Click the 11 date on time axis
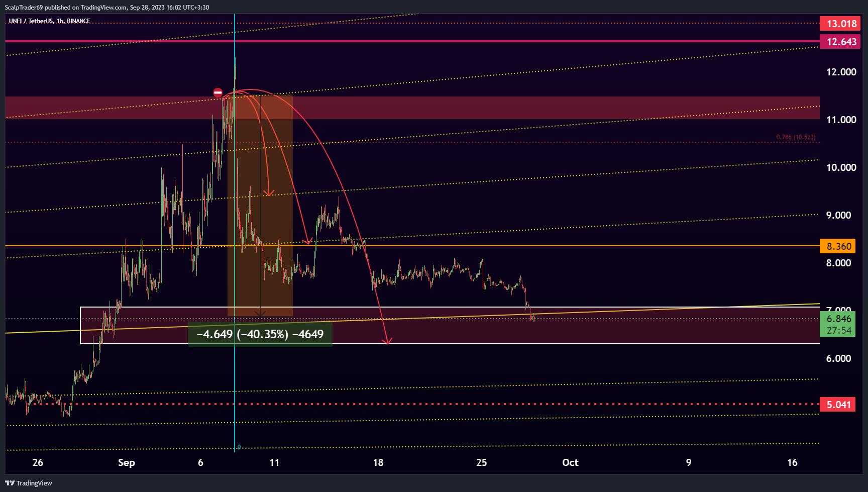Image resolution: width=868 pixels, height=492 pixels. click(274, 462)
